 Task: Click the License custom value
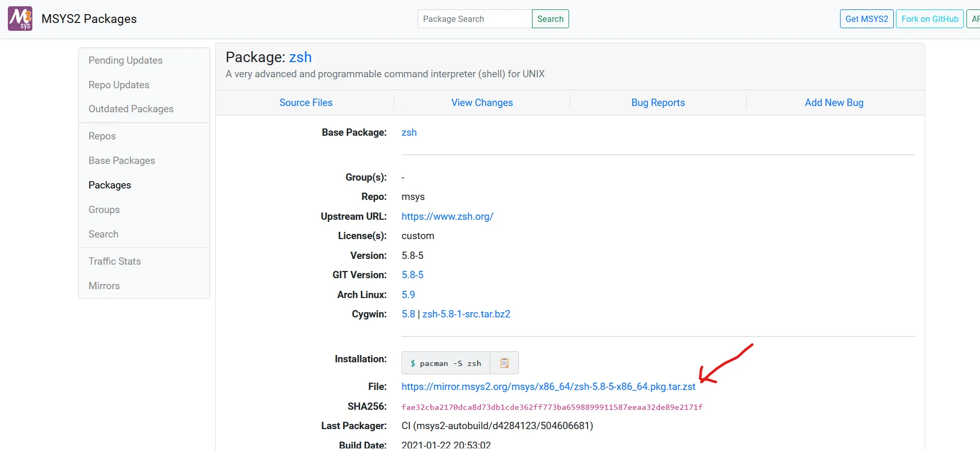pyautogui.click(x=418, y=235)
